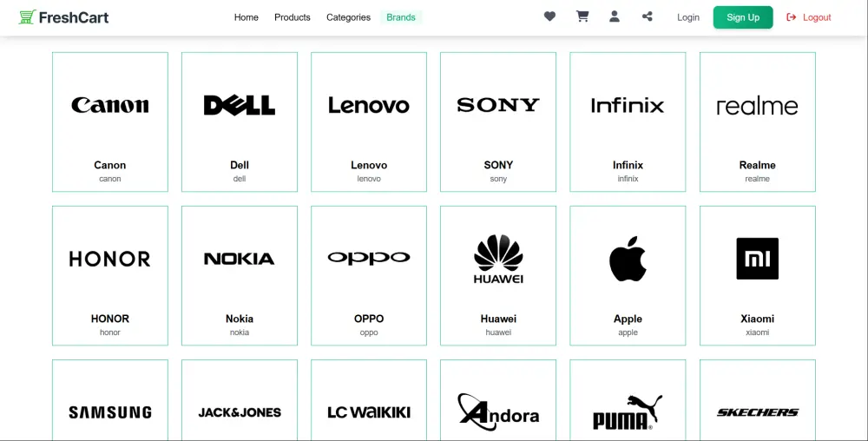Open the shopping cart icon

[582, 16]
